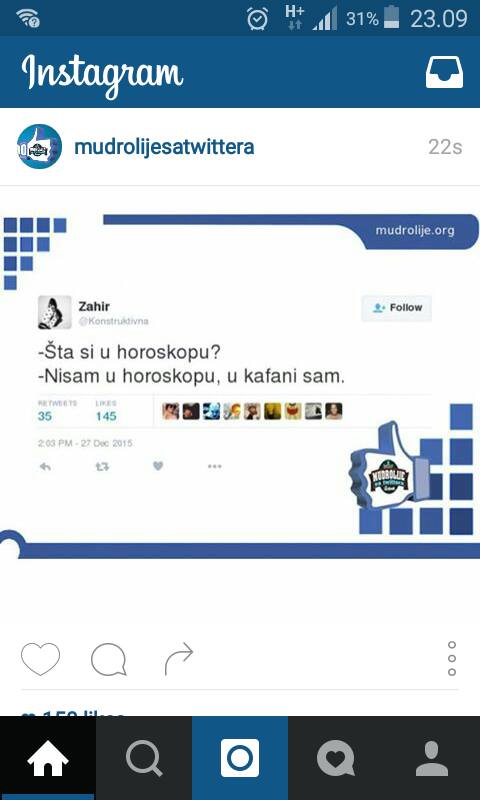Go to the Home tab

point(48,758)
